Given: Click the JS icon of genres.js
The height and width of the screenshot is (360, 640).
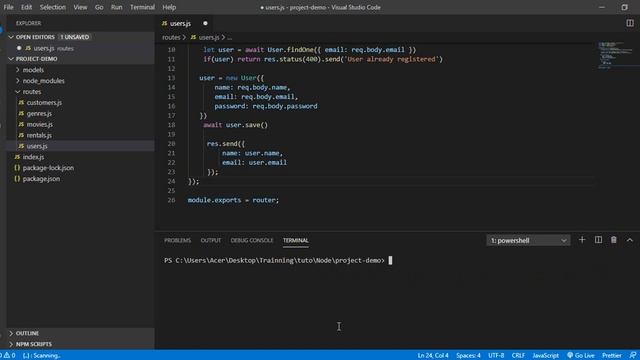Looking at the screenshot, I should click(21, 113).
